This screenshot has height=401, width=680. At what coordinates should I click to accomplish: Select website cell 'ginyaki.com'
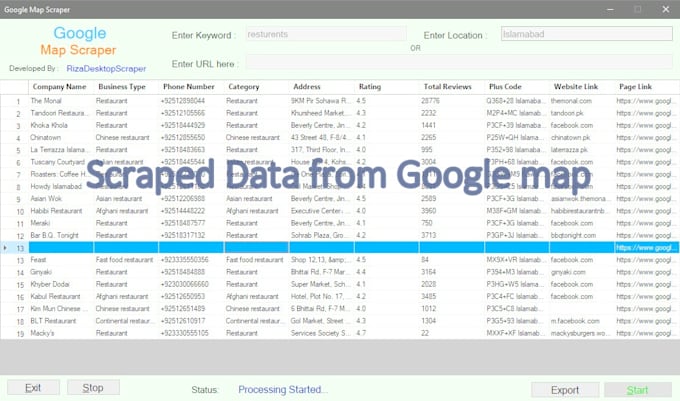click(x=582, y=272)
